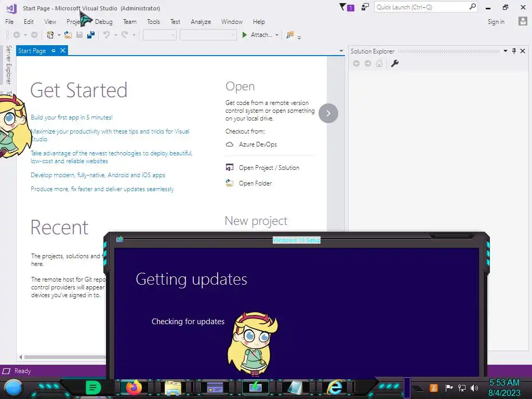Open the document tabs list dropdown
532x399 pixels.
(x=341, y=51)
